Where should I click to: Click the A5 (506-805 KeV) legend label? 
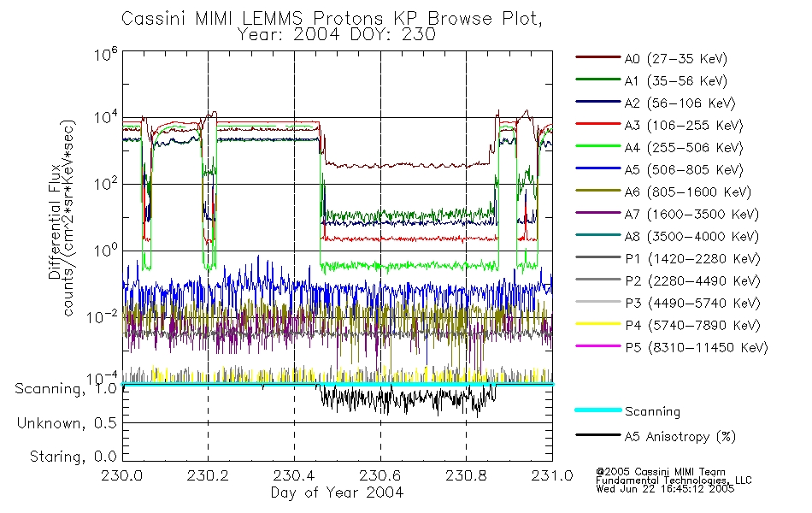pyautogui.click(x=684, y=170)
